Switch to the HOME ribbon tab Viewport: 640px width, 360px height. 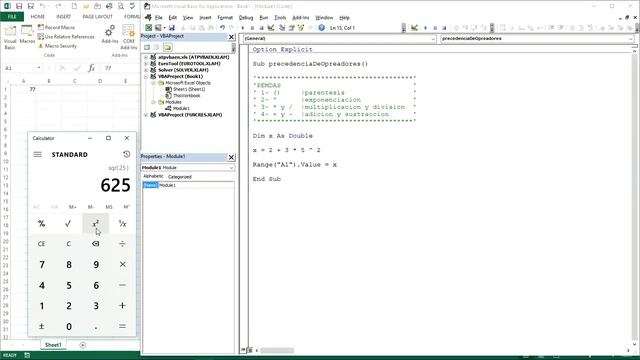(38, 17)
